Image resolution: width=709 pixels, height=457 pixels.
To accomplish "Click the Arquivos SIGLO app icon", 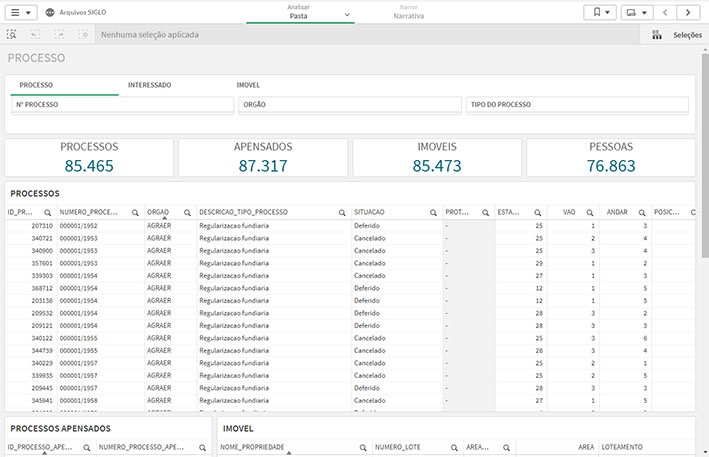I will pos(50,13).
